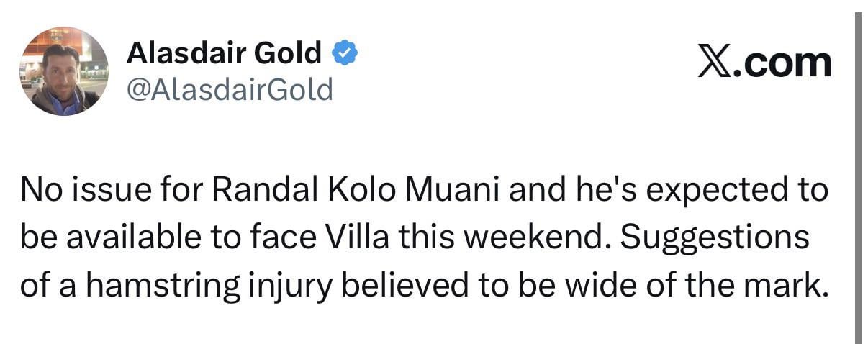Open the @AlasdairGold handle link
The image size is (868, 344).
(x=230, y=90)
